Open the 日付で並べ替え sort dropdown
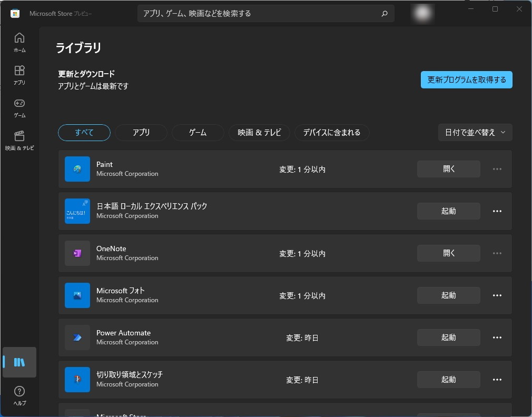532x417 pixels. (x=475, y=132)
